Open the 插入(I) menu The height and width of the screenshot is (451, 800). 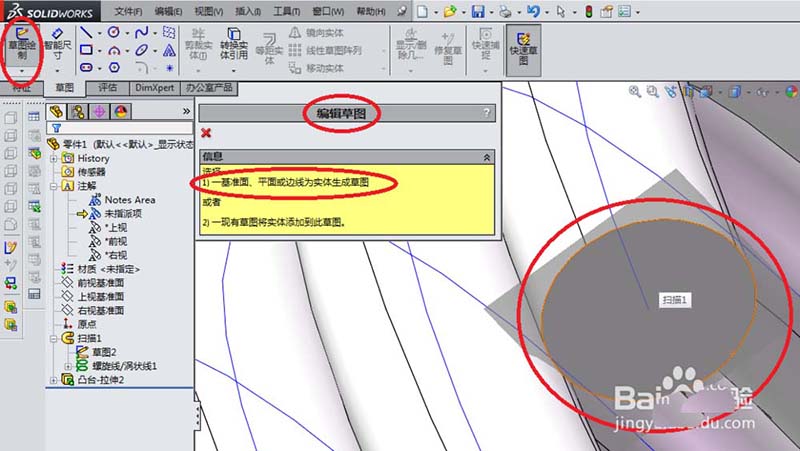coord(248,11)
